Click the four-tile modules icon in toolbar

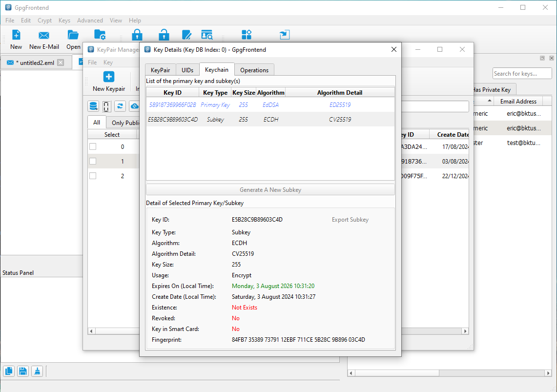[247, 35]
